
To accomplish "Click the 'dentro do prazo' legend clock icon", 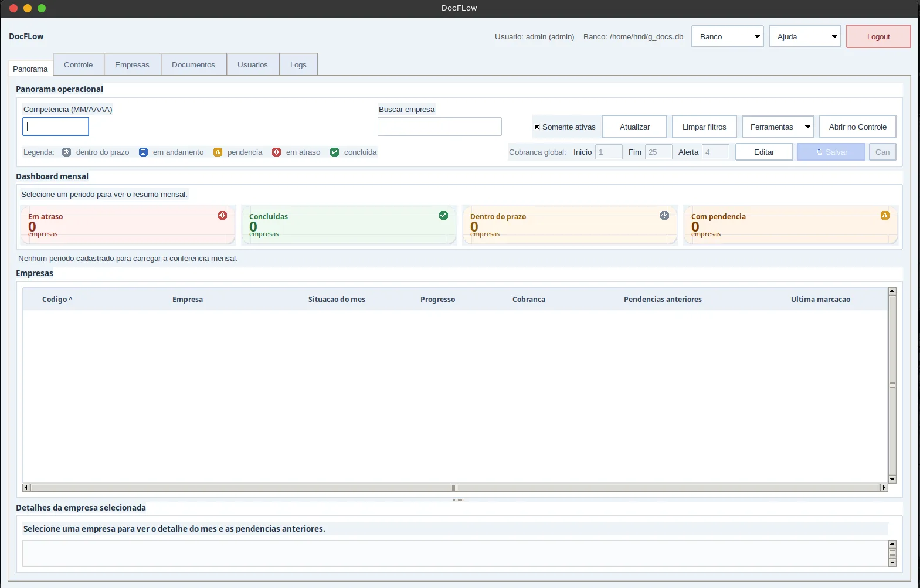I will click(x=66, y=152).
